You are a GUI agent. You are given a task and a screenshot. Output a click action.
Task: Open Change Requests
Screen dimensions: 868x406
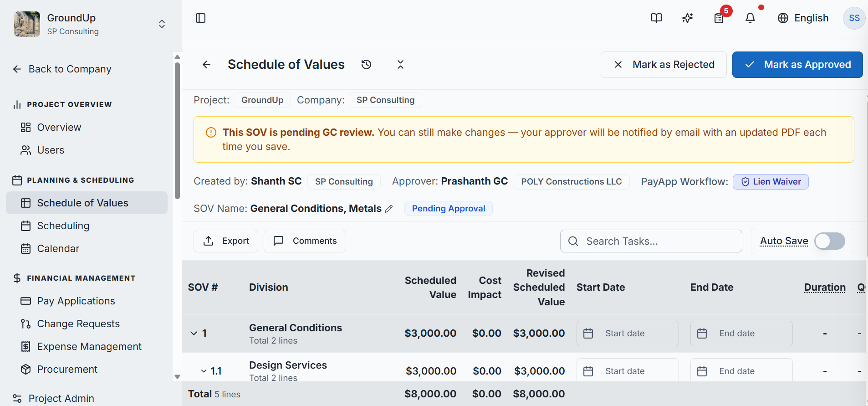pos(87,324)
